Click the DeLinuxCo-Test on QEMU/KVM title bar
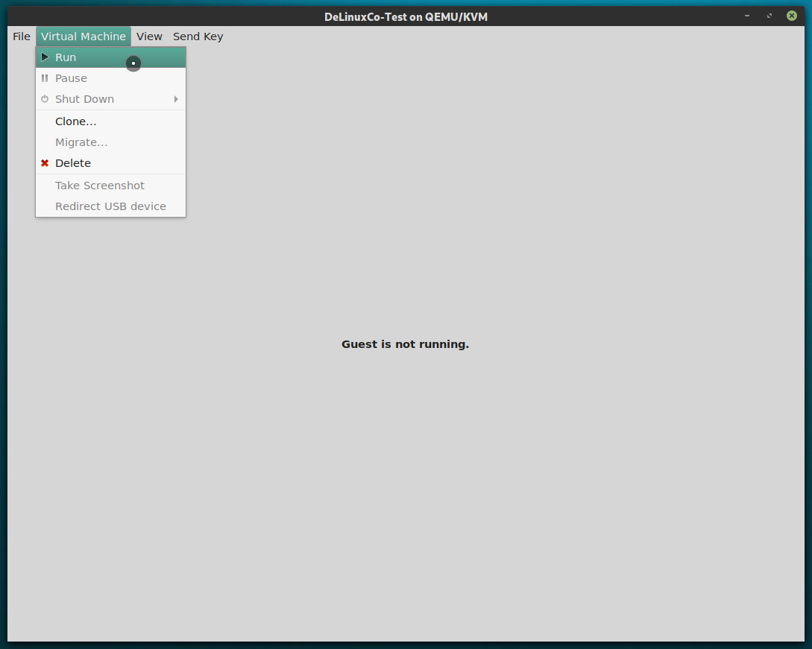The width and height of the screenshot is (812, 649). pos(406,16)
